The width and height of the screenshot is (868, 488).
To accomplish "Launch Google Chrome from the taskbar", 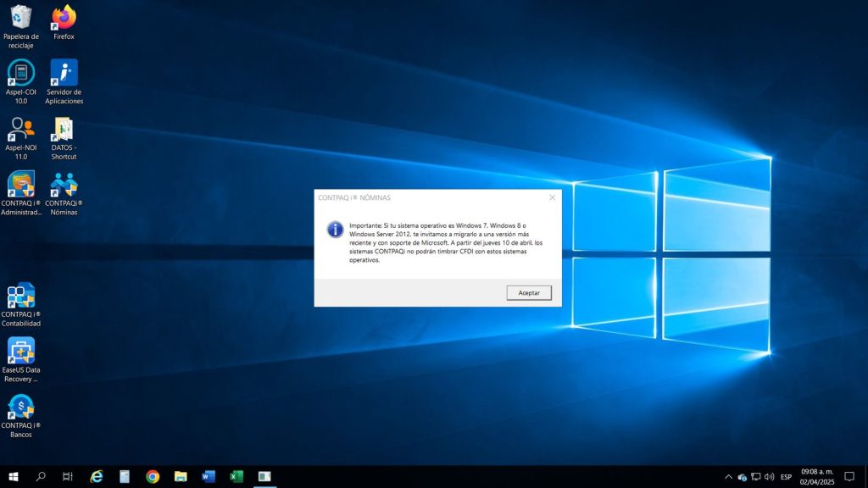I will tap(153, 476).
